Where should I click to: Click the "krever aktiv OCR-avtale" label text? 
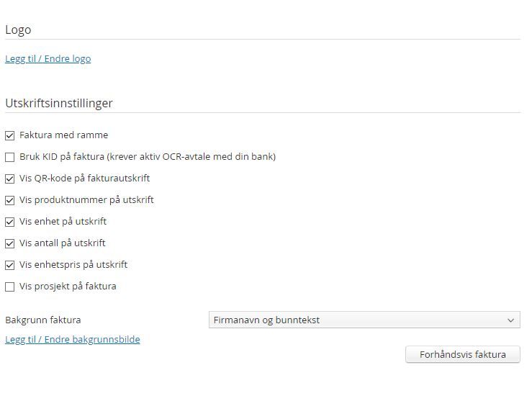pyautogui.click(x=192, y=156)
